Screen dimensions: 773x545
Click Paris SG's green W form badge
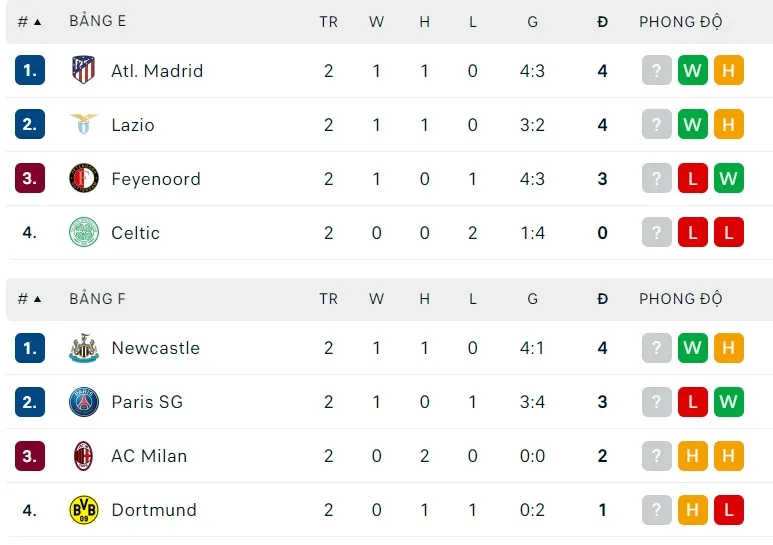[x=728, y=402]
